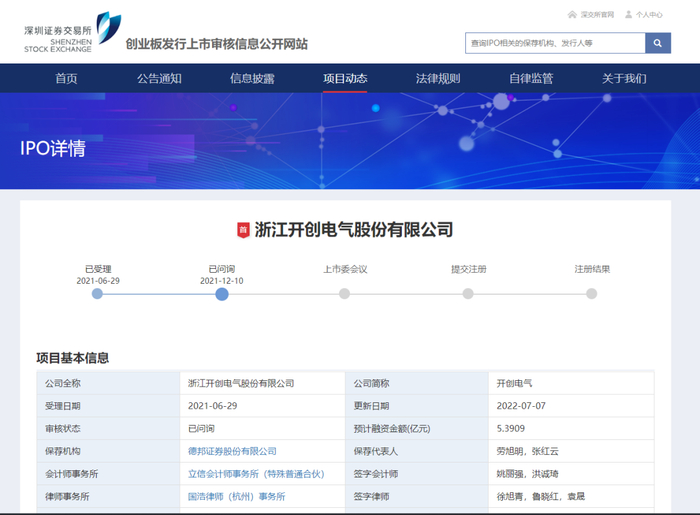Open the 首页 navigation tab

tap(66, 79)
